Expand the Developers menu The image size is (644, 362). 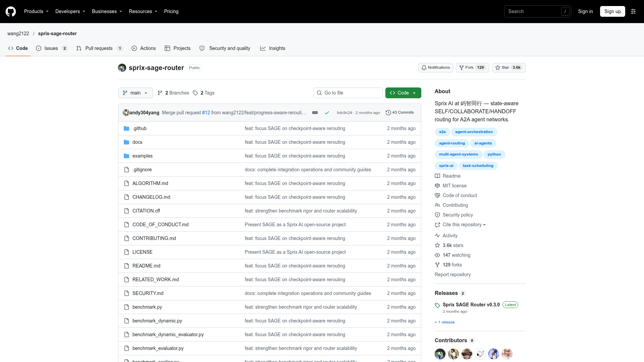[x=70, y=11]
